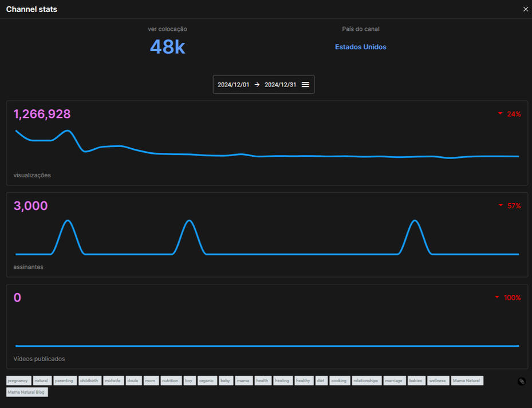Select the relationships tag
Viewport: 532px width, 408px height.
pos(367,381)
